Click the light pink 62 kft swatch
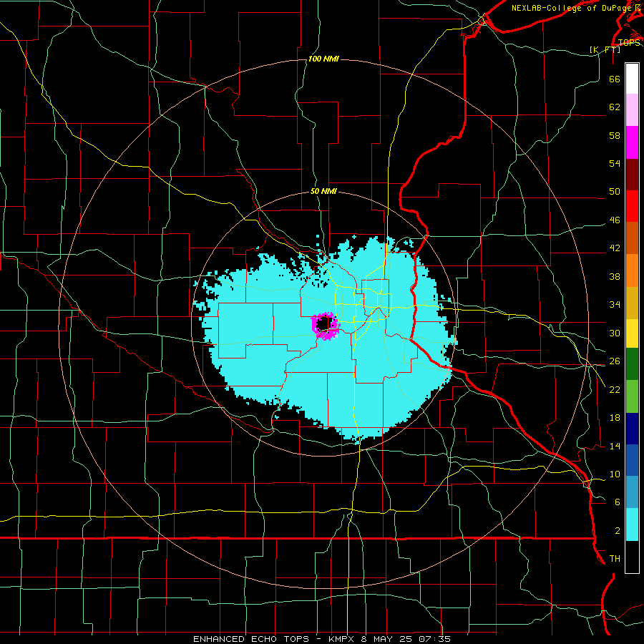This screenshot has height=644, width=644. coord(632,110)
